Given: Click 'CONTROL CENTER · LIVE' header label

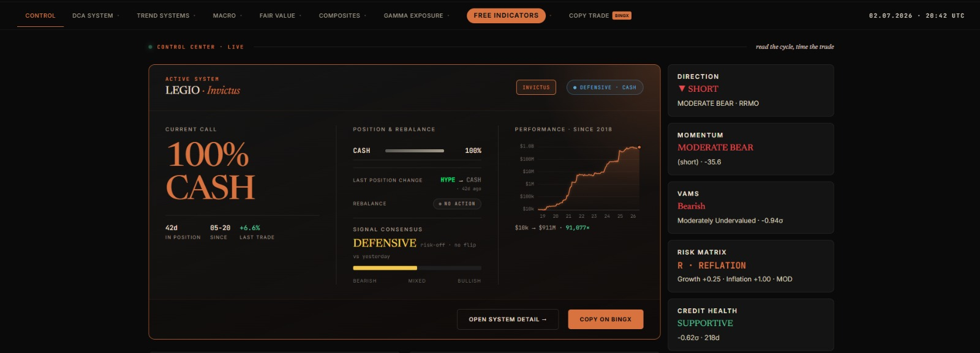Looking at the screenshot, I should coord(200,47).
